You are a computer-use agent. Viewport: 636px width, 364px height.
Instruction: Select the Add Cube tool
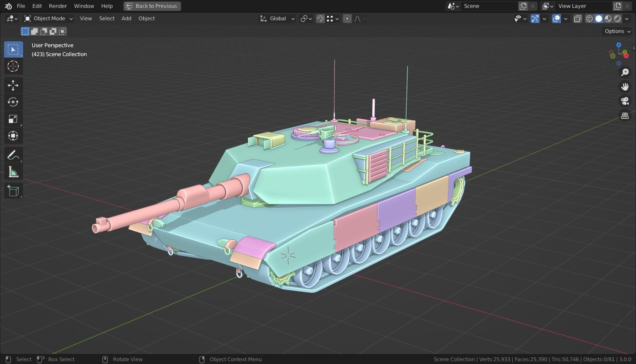[x=13, y=191]
